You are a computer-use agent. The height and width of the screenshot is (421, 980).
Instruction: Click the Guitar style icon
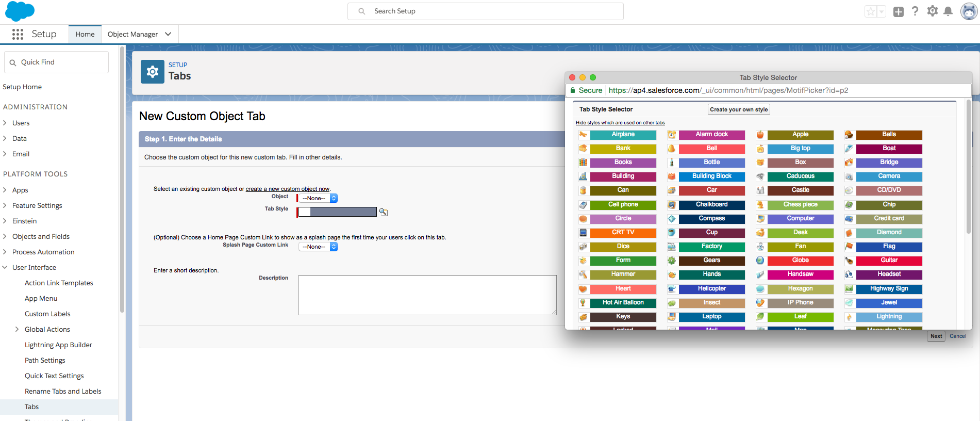click(x=849, y=261)
